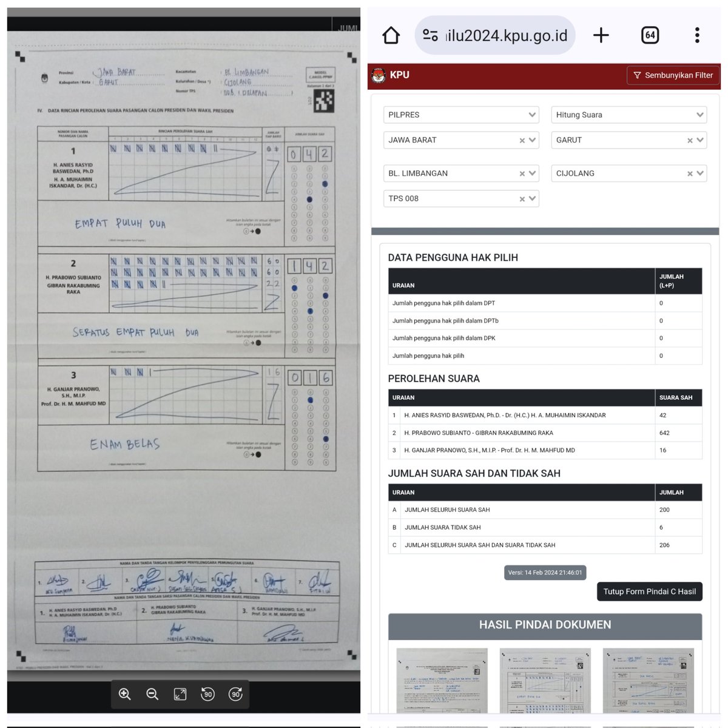Click JUMLAH SELURUH SUARA SAH row

[x=545, y=510]
